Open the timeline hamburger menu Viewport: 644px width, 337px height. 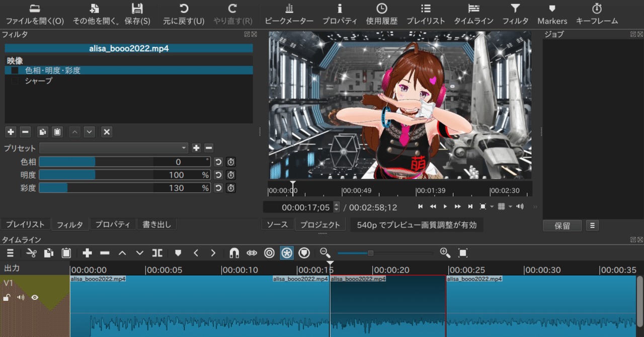(10, 253)
